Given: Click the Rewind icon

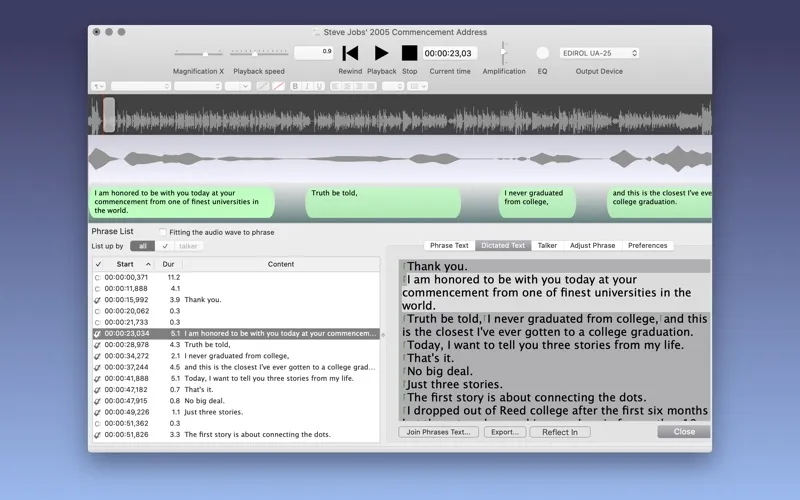Looking at the screenshot, I should pyautogui.click(x=350, y=53).
